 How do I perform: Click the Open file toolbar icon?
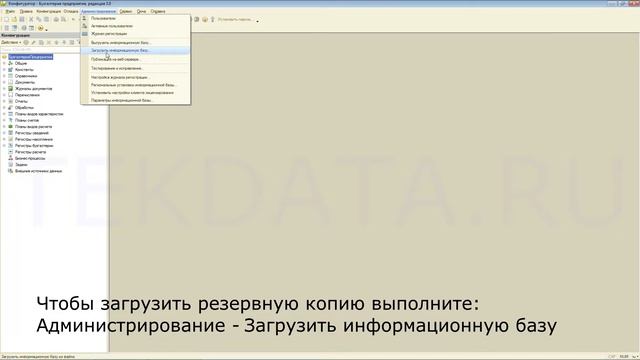[14, 19]
